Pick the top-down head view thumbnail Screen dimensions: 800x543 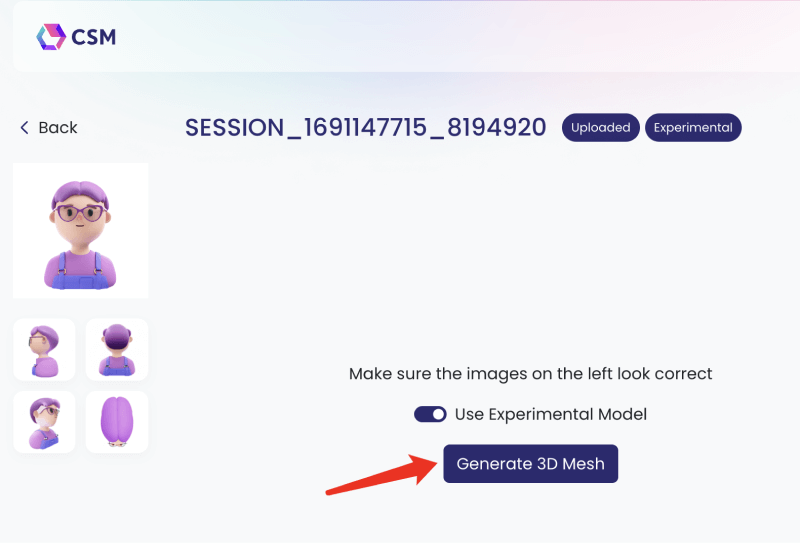pyautogui.click(x=117, y=421)
